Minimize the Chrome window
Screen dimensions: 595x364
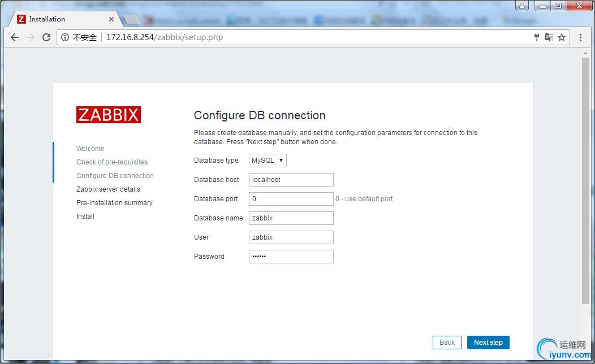click(542, 6)
